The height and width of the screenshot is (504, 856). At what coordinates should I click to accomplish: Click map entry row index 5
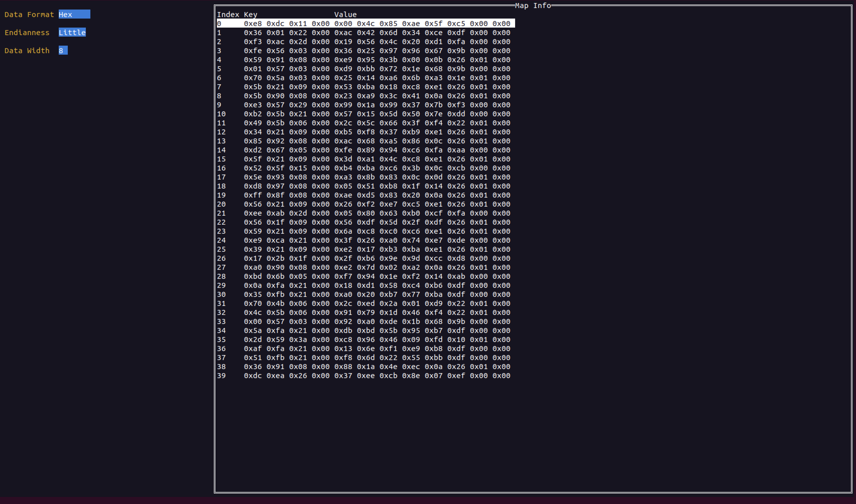(365, 69)
